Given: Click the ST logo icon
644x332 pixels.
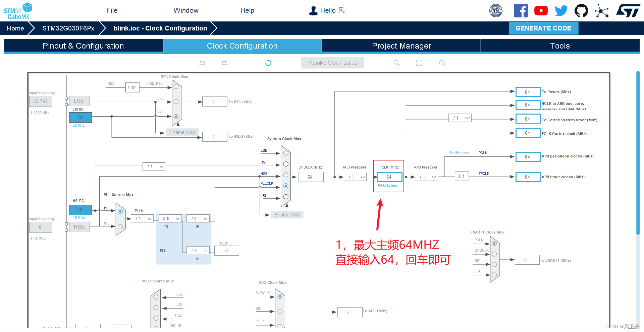Looking at the screenshot, I should click(628, 11).
